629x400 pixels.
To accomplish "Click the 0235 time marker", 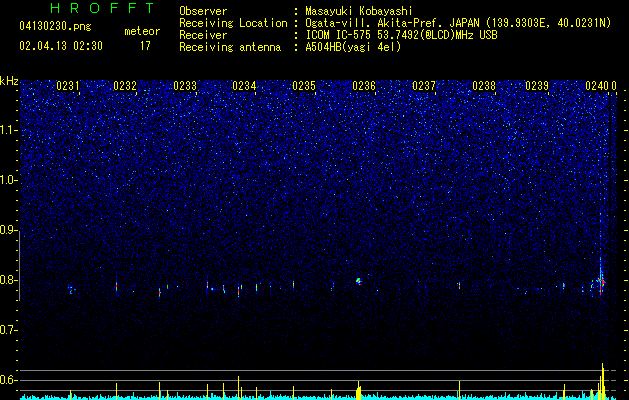I will [304, 86].
